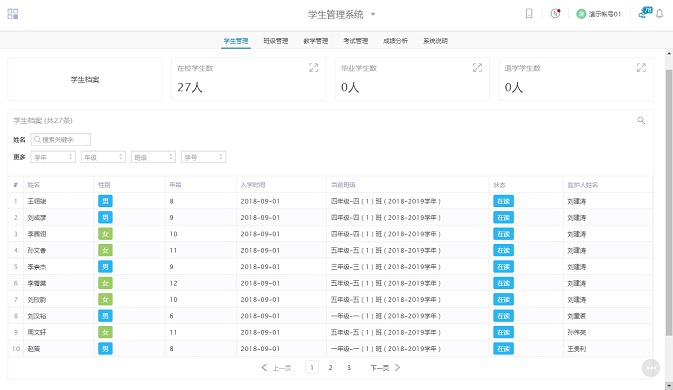Switch to the 学生管理 tab
The height and width of the screenshot is (390, 673).
236,41
